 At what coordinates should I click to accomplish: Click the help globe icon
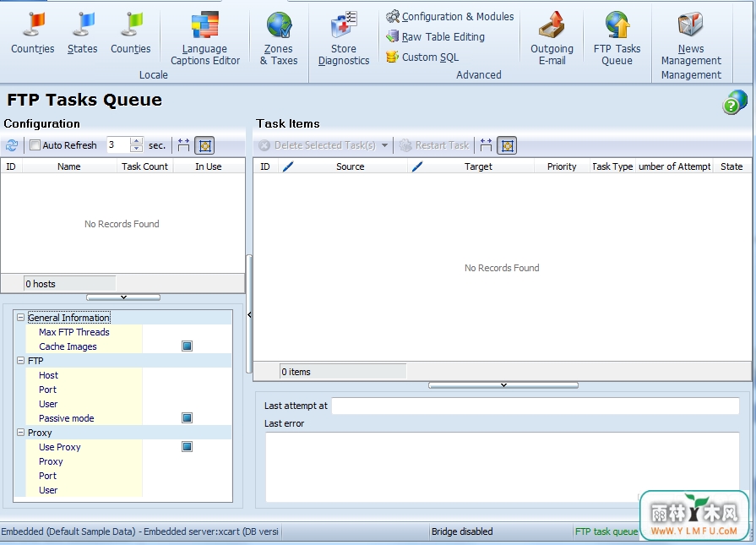pyautogui.click(x=734, y=101)
